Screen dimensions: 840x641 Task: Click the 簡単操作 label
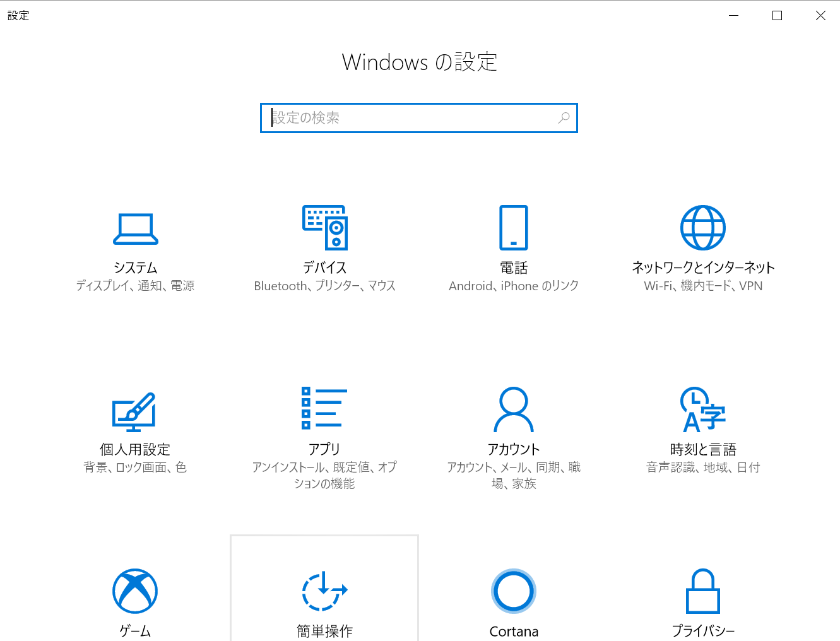coord(324,631)
